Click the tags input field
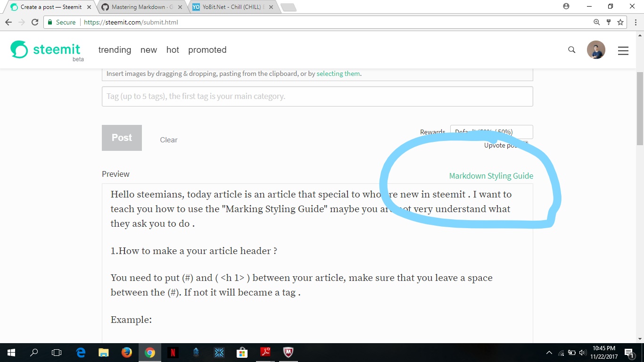The height and width of the screenshot is (362, 644). tap(317, 96)
